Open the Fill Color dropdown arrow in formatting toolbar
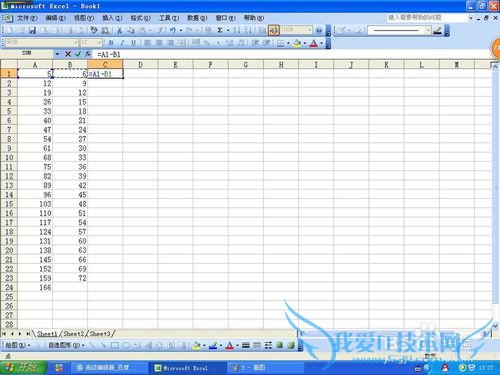This screenshot has height=375, width=500. [305, 43]
